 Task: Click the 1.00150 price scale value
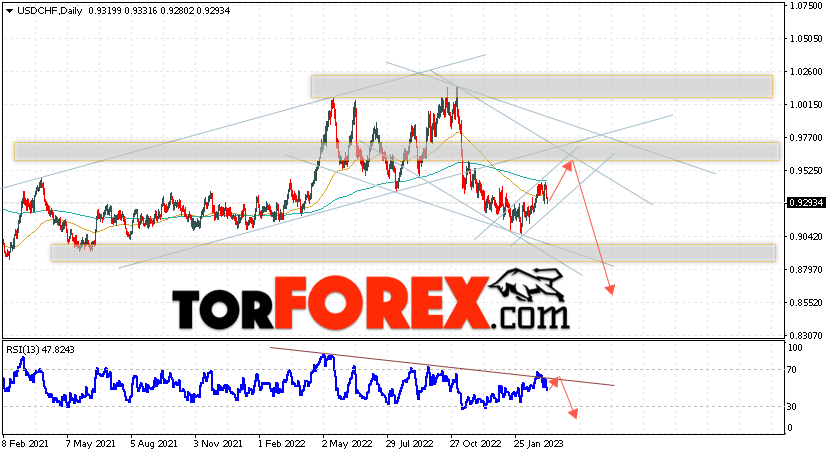pos(806,105)
